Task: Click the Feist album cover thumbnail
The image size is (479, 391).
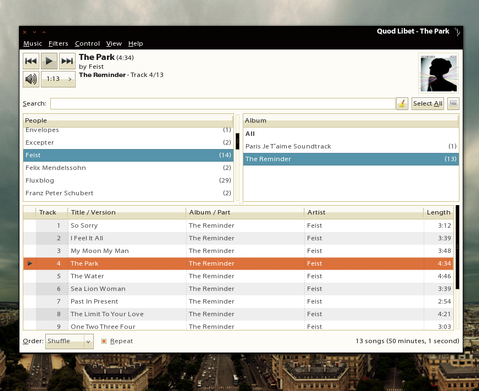Action: tap(438, 73)
